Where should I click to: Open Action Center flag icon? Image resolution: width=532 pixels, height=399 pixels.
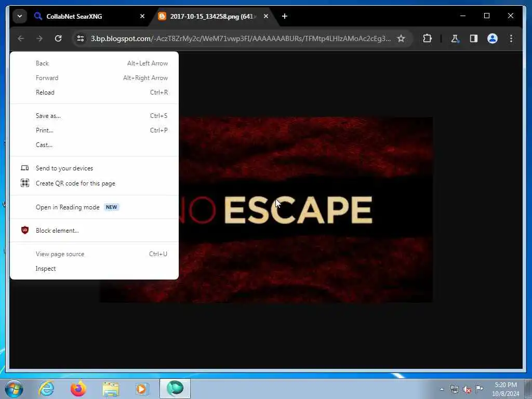pos(479,389)
